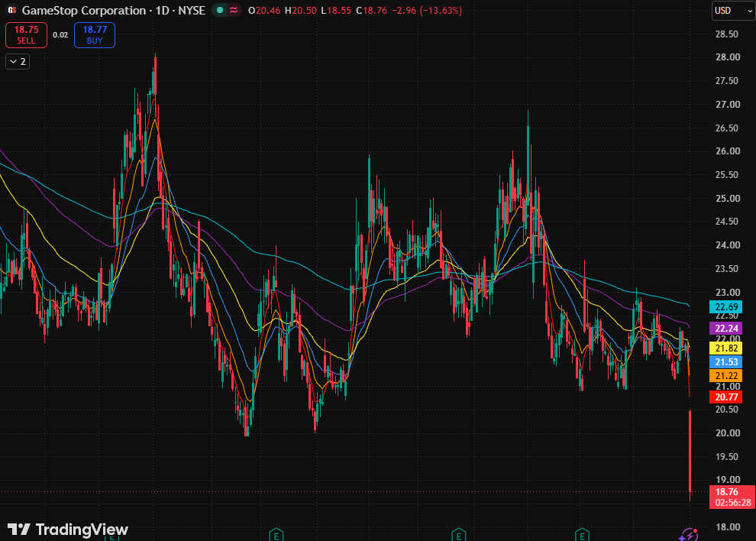
Task: Click the 18.75 SELL button
Action: pos(26,34)
